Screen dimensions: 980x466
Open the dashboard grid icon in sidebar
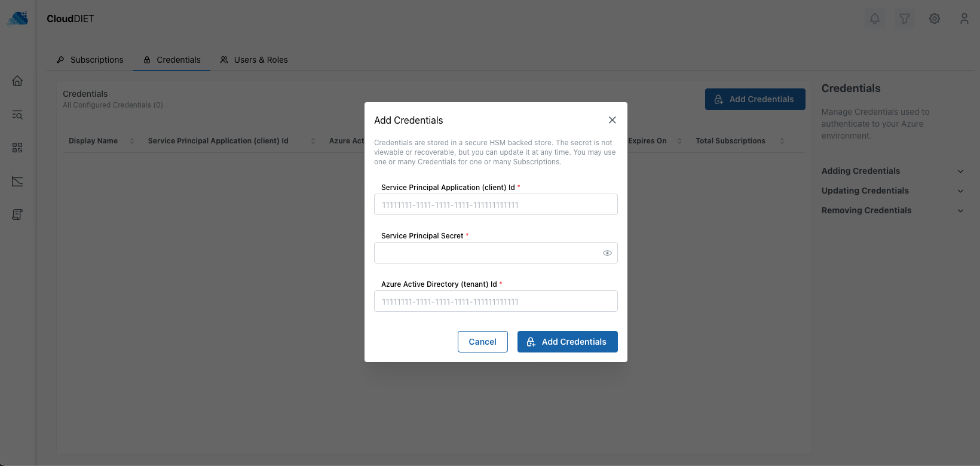click(17, 148)
